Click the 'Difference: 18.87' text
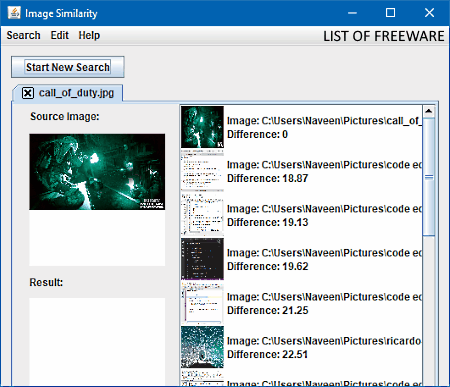 tap(267, 178)
